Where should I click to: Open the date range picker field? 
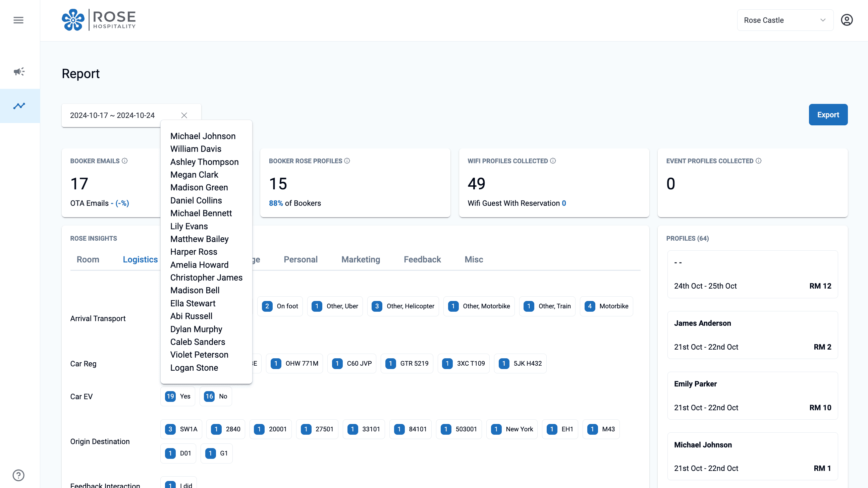click(113, 116)
